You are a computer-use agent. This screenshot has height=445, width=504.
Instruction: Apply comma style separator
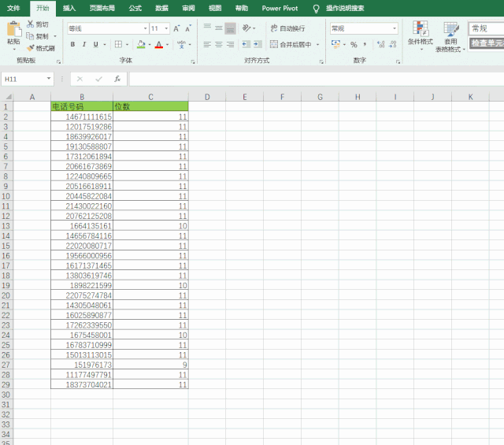pos(365,44)
